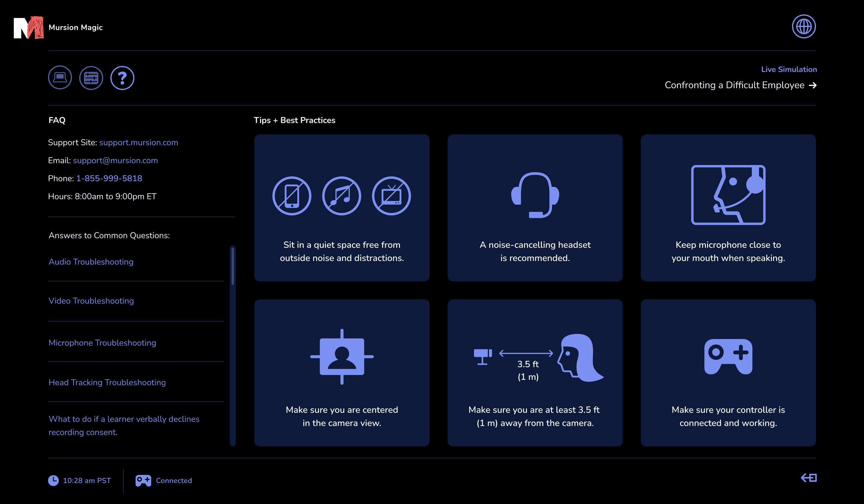The image size is (864, 504).
Task: Expand Video Troubleshooting
Action: pyautogui.click(x=91, y=301)
